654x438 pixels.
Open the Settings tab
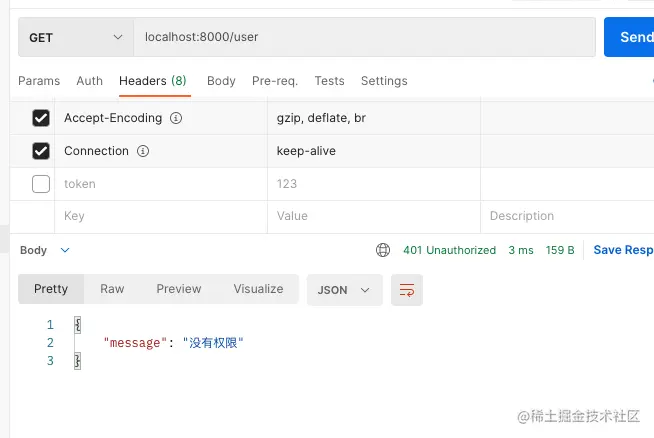(384, 81)
